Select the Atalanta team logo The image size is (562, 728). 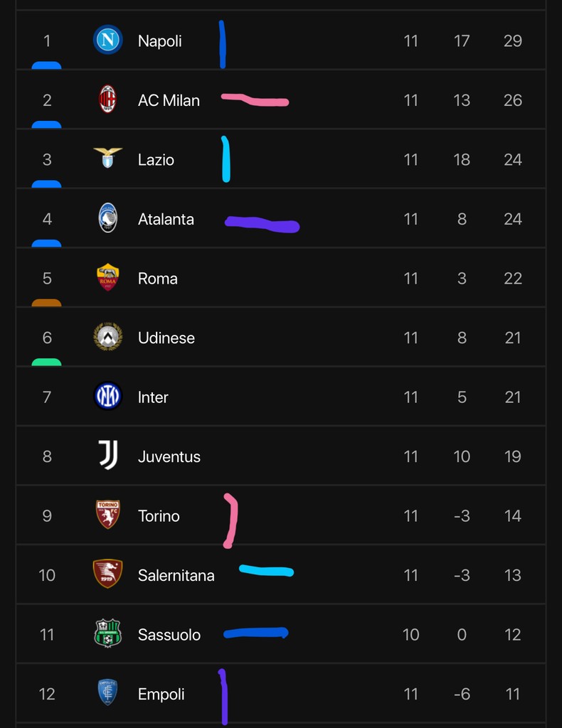[x=107, y=218]
